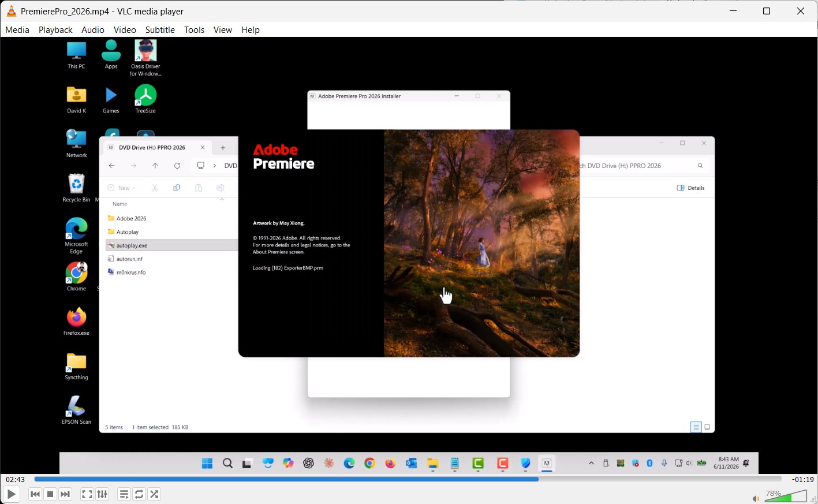Open the Subtitle menu
818x504 pixels.
[160, 30]
